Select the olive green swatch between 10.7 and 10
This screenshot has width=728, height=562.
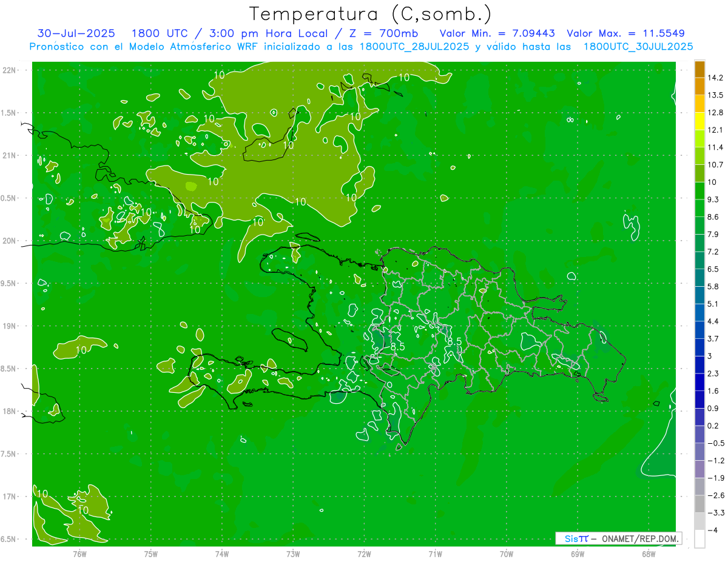pos(699,173)
